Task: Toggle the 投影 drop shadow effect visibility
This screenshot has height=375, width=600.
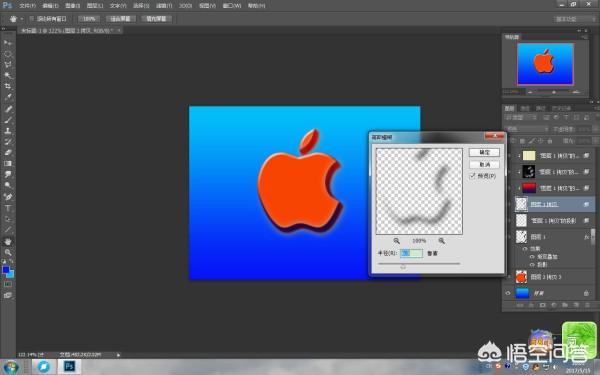Action: (x=532, y=264)
